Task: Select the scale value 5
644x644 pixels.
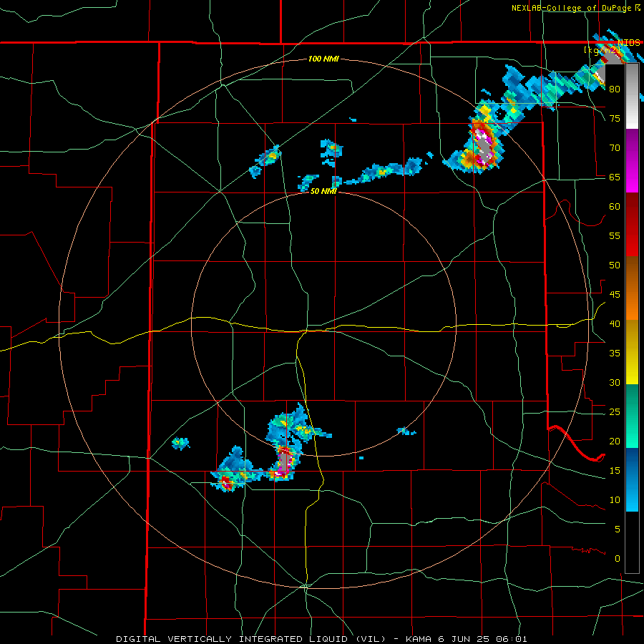Action: point(617,529)
